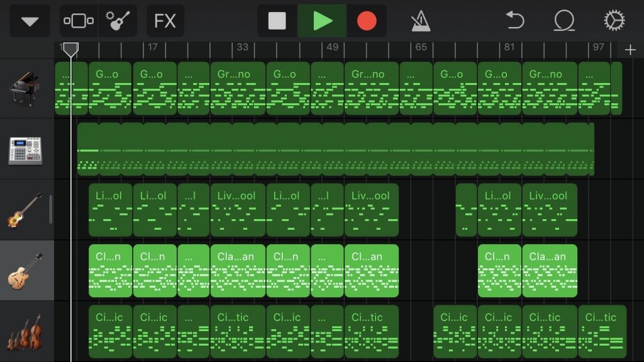Stop playback with the square button

click(x=277, y=21)
